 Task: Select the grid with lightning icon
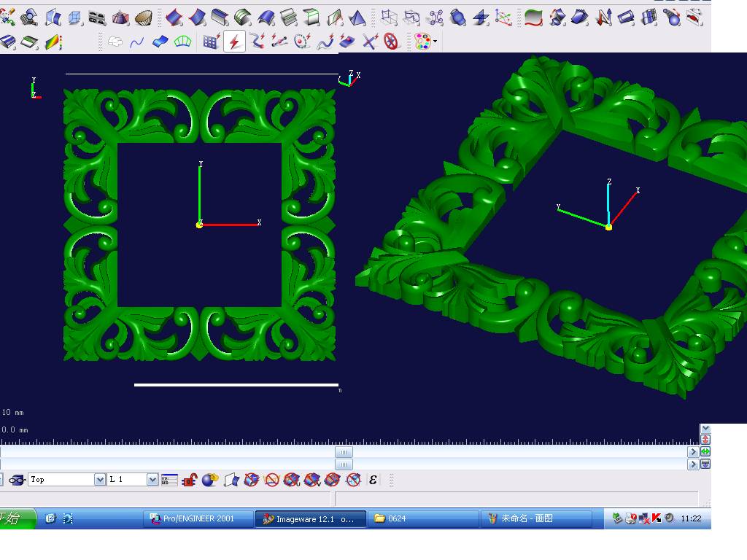(x=212, y=42)
